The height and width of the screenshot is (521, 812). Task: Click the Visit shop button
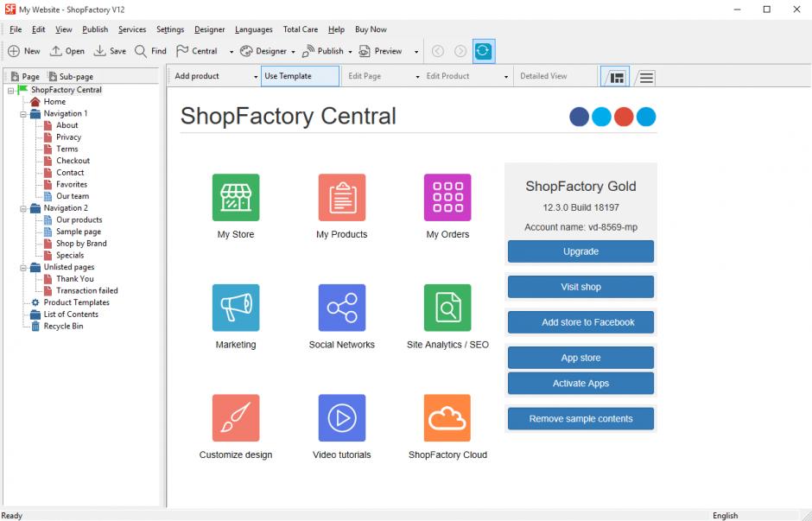[580, 287]
